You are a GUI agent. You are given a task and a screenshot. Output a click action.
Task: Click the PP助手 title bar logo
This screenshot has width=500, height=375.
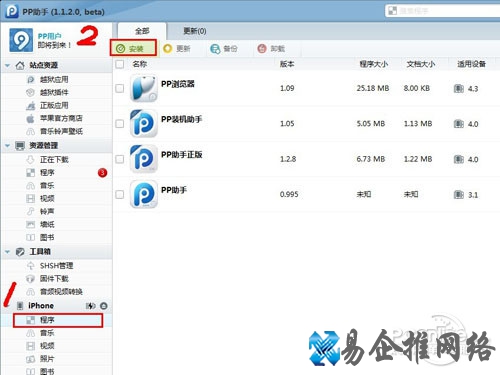pyautogui.click(x=11, y=11)
